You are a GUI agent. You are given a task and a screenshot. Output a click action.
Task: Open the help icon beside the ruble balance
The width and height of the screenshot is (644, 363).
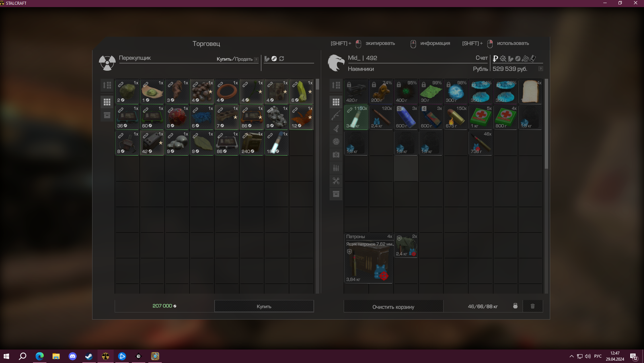(x=541, y=69)
